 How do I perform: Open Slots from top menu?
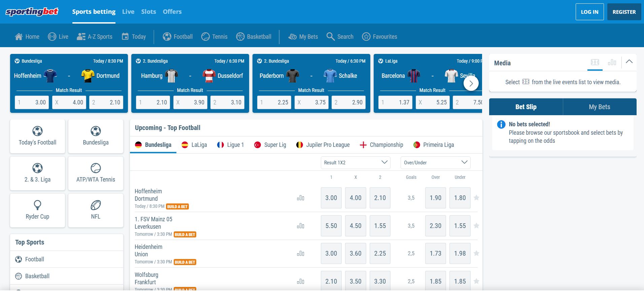point(148,12)
